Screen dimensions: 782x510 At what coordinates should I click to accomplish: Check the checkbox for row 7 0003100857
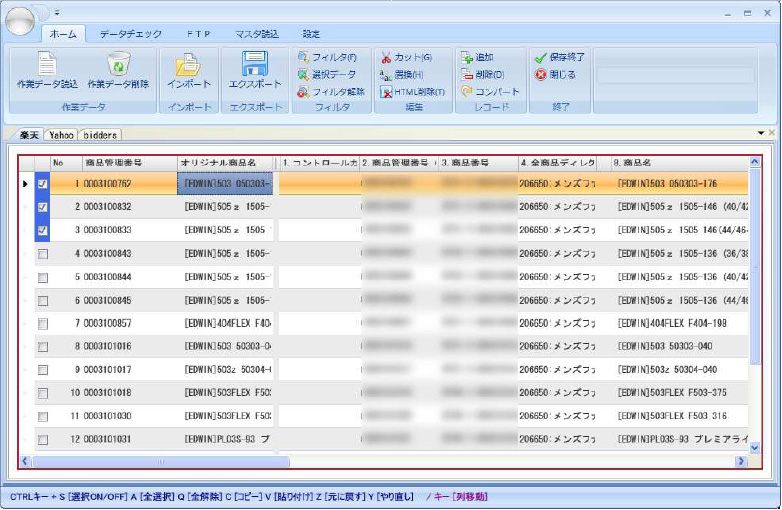tap(43, 324)
